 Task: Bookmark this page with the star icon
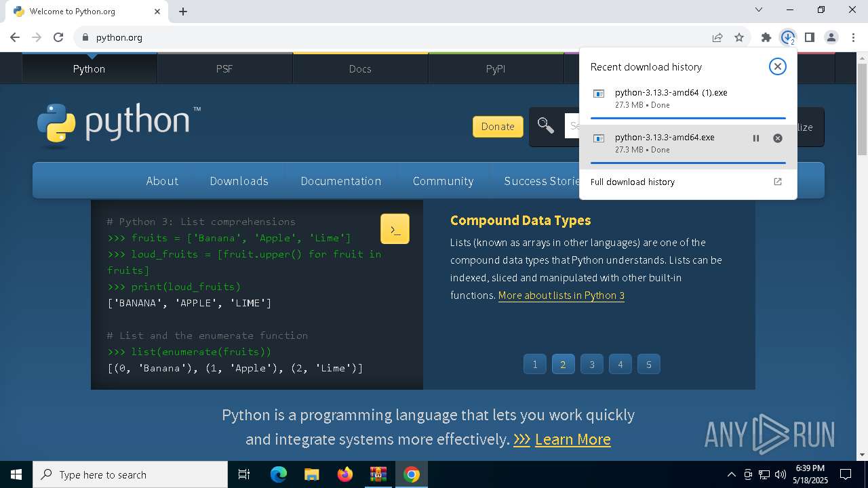(x=739, y=37)
